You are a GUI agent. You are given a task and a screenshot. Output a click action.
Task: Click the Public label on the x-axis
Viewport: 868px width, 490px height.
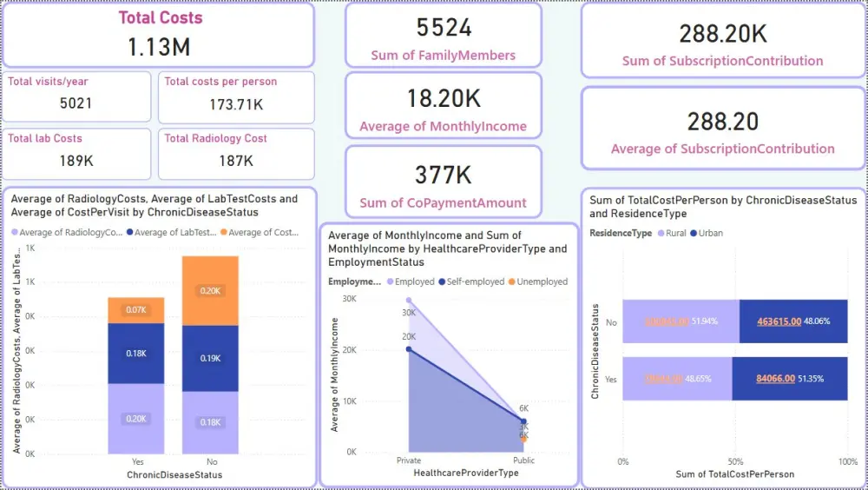click(x=523, y=460)
